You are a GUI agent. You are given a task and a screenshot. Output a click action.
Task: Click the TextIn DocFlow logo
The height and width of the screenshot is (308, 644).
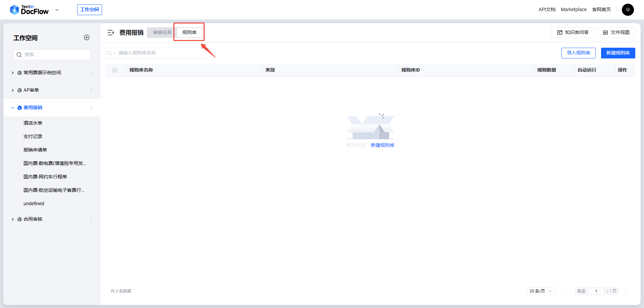coord(29,10)
